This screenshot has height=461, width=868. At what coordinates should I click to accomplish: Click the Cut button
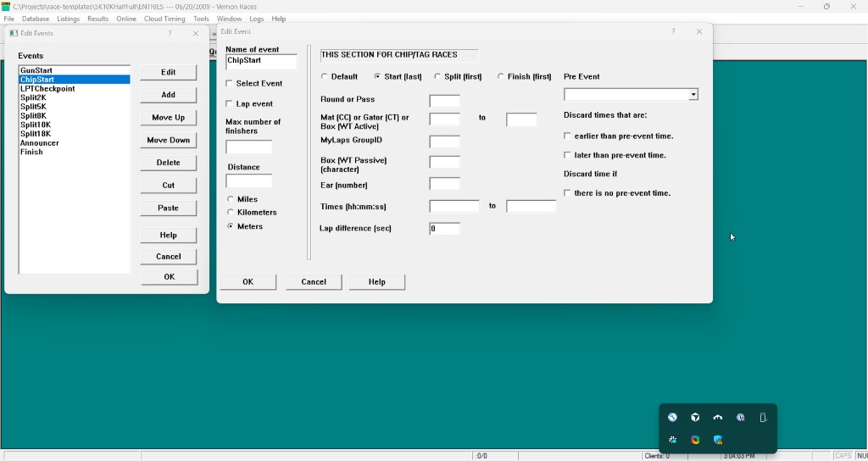tap(169, 185)
